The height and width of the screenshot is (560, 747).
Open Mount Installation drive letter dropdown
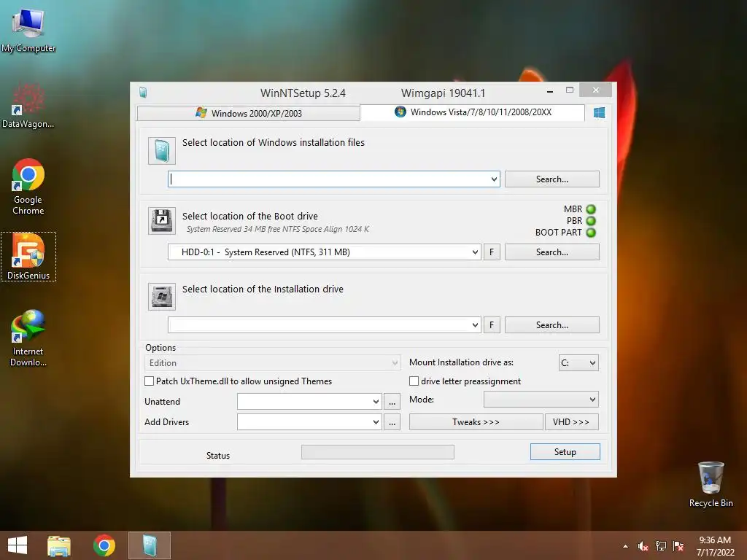pos(578,363)
